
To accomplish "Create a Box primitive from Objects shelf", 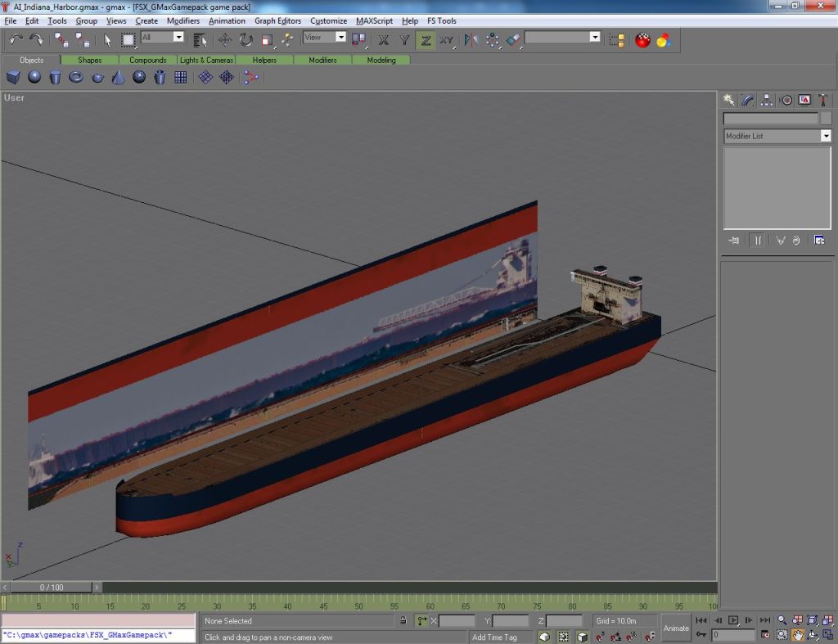I will pos(13,77).
